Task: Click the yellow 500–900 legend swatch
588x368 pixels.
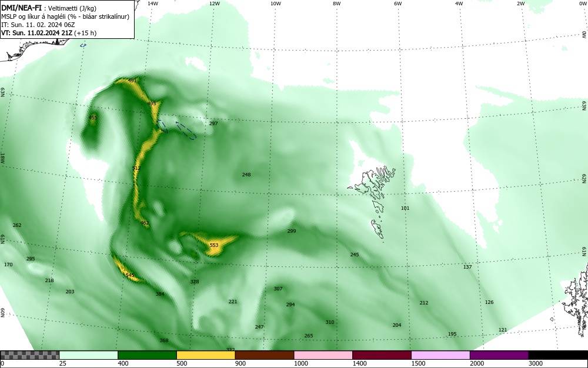Action: (206, 355)
